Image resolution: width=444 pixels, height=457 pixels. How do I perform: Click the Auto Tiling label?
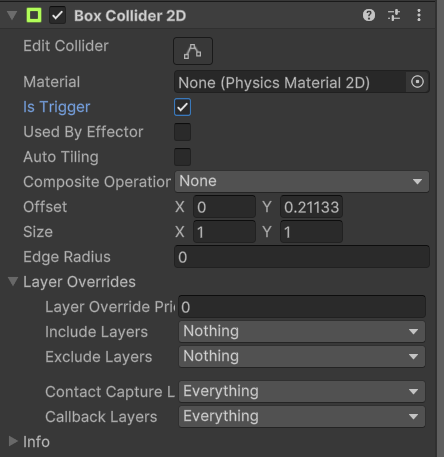coord(61,157)
